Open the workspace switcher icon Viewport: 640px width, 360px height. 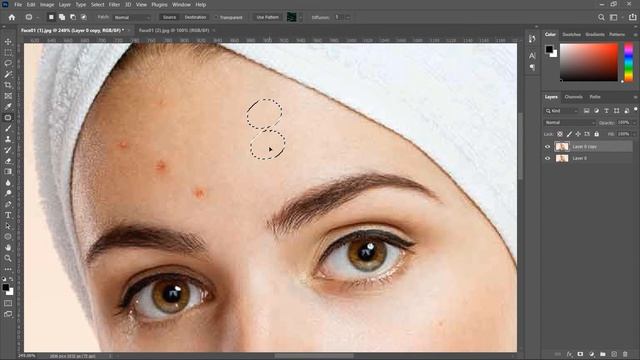coord(613,17)
